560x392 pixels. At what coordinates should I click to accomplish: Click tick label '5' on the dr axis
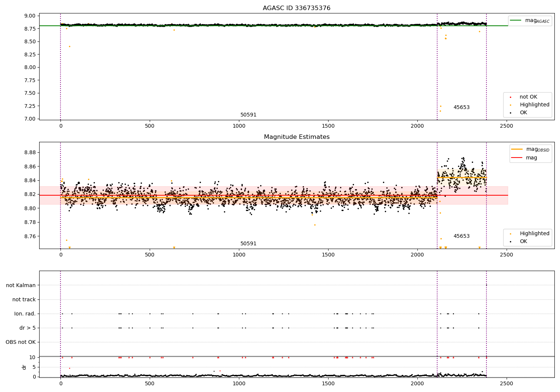click(x=34, y=367)
